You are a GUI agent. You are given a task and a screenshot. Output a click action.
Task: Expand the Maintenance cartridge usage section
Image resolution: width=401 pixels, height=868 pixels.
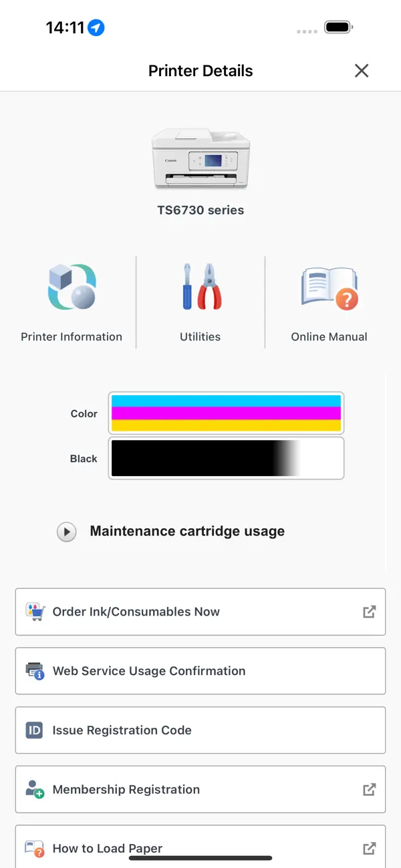66,531
